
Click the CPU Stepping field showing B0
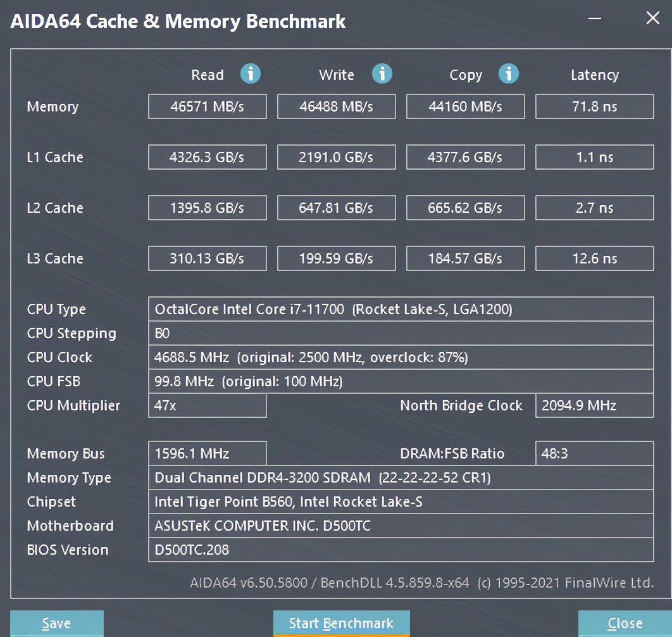click(x=401, y=333)
